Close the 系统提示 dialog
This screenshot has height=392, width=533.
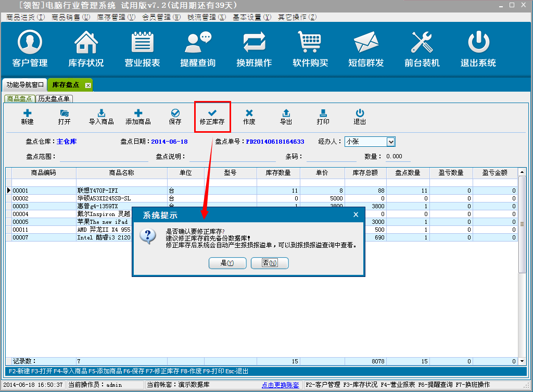pos(356,214)
